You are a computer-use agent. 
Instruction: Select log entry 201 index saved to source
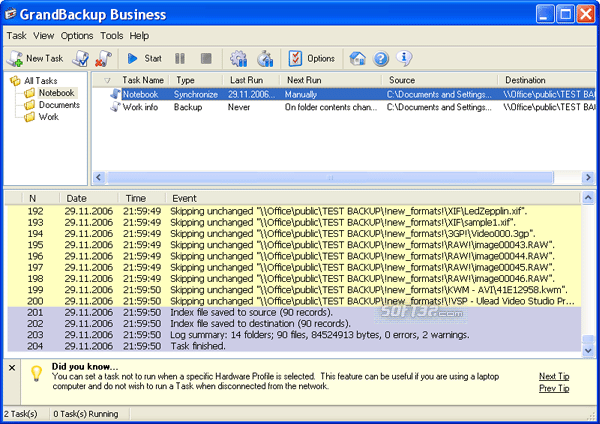pos(294,313)
